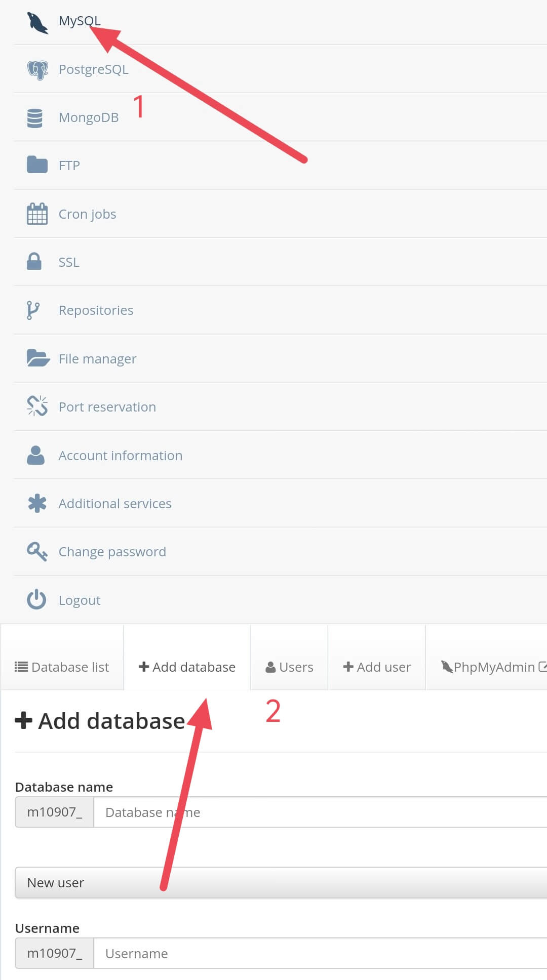Switch to the Add user tab

(377, 667)
